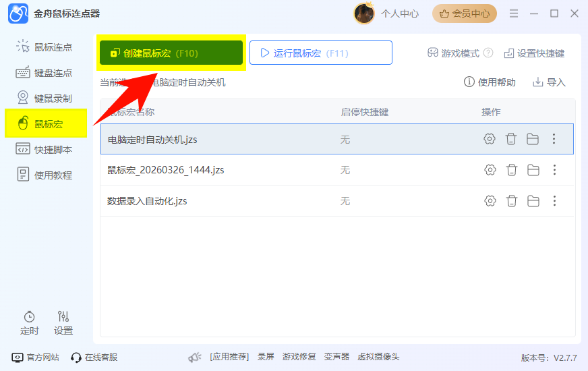Click the question mark help icon beside 游戏模式
Screen dimensions: 588x371
(x=488, y=53)
